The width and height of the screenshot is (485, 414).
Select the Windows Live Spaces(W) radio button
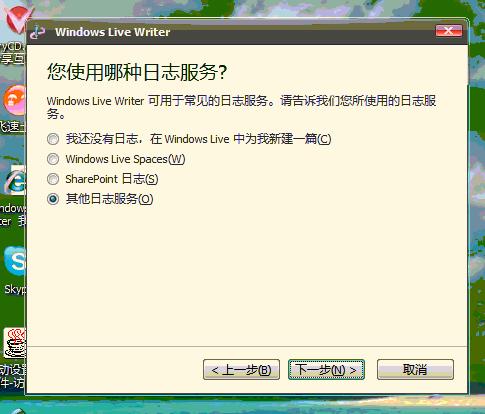point(53,159)
